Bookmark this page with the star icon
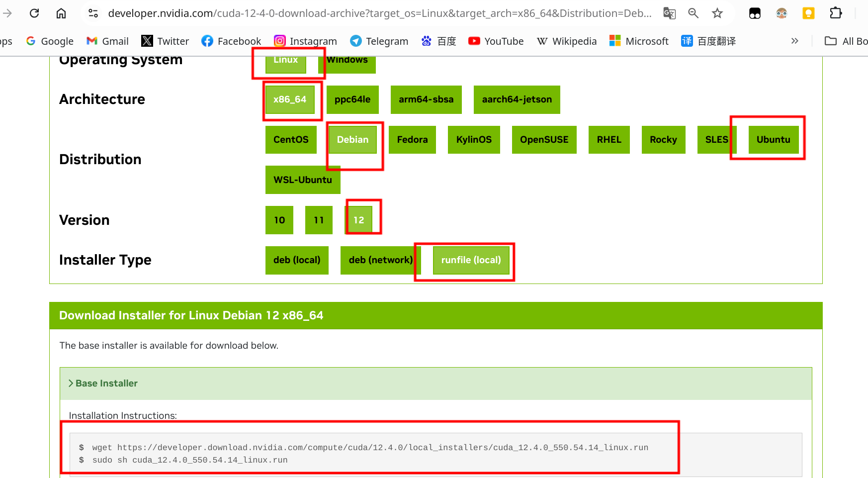The height and width of the screenshot is (478, 868). click(717, 13)
